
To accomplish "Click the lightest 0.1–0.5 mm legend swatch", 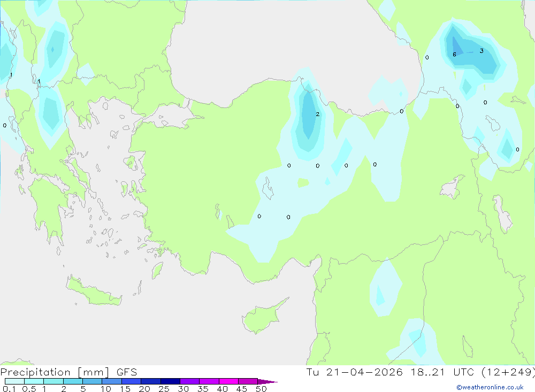I will (x=14, y=381).
